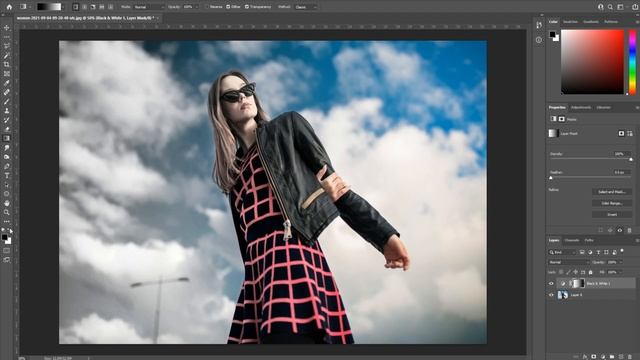Switch to the Swatches tab
This screenshot has height=360, width=640.
pyautogui.click(x=570, y=22)
